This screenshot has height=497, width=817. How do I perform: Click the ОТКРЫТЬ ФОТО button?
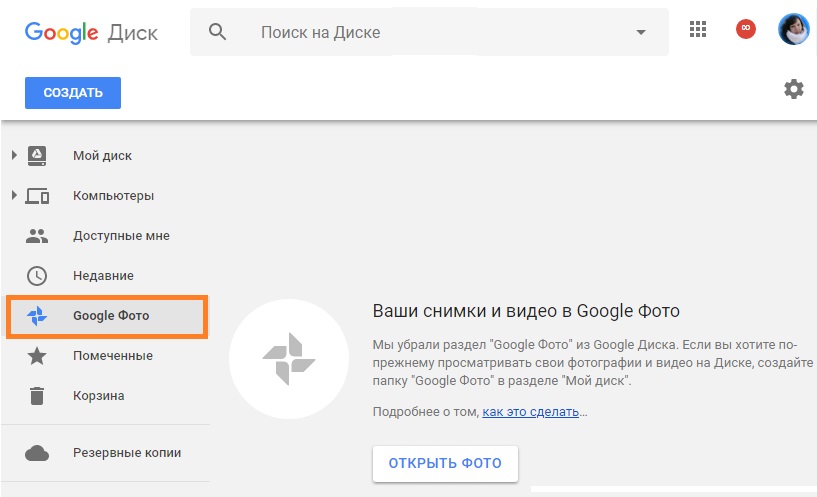point(445,463)
